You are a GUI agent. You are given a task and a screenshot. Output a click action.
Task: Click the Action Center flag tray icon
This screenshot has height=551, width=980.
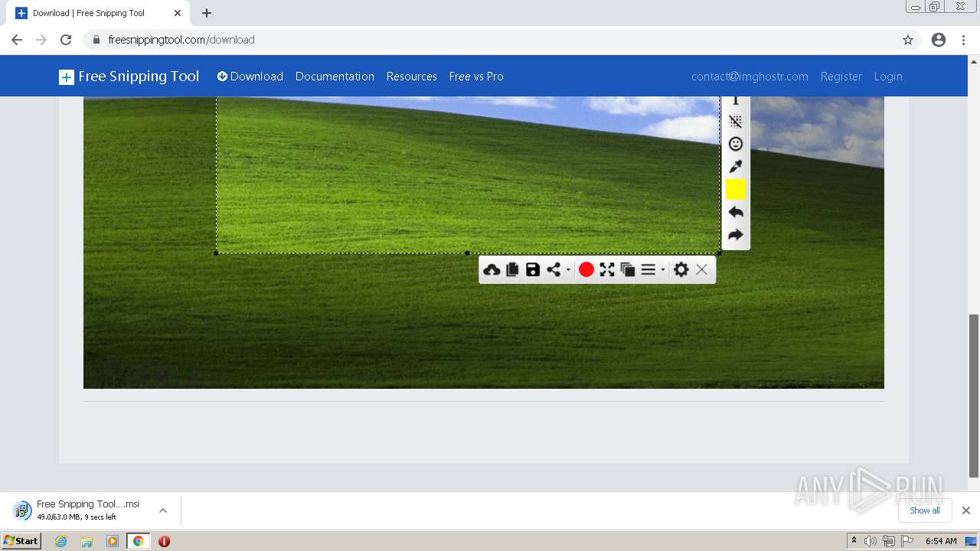(907, 541)
